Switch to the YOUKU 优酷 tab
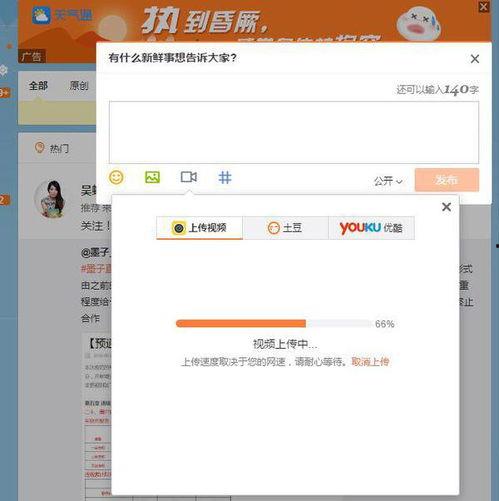Viewport: 499px width, 501px height. (371, 228)
